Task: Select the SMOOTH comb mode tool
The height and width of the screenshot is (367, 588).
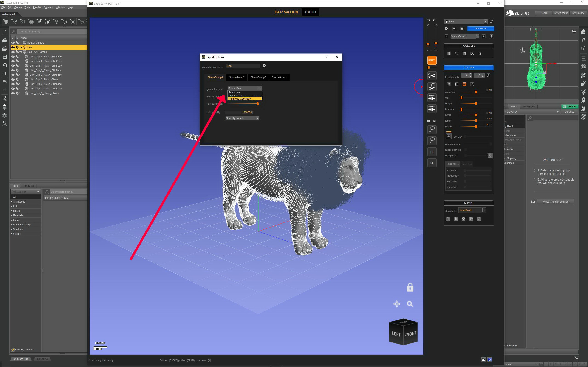Action: pyautogui.click(x=432, y=109)
